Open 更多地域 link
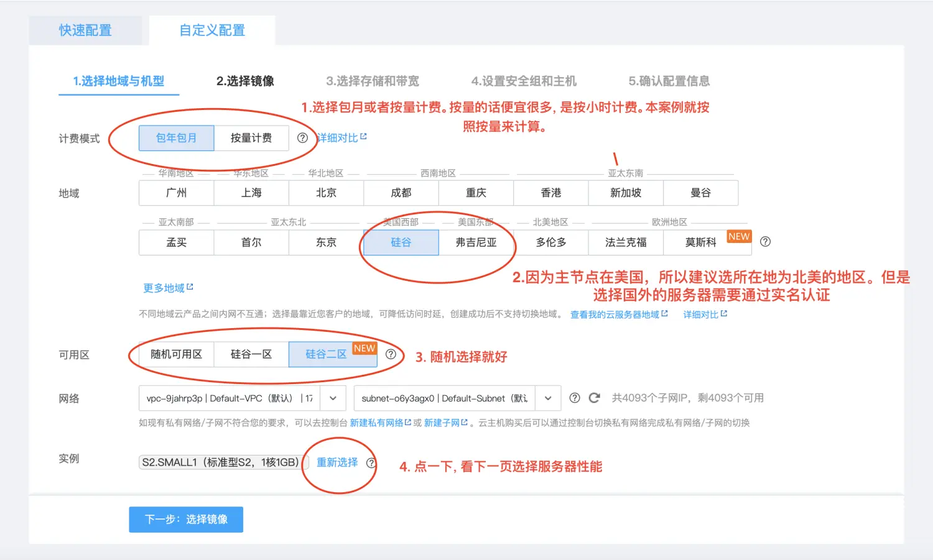 168,288
